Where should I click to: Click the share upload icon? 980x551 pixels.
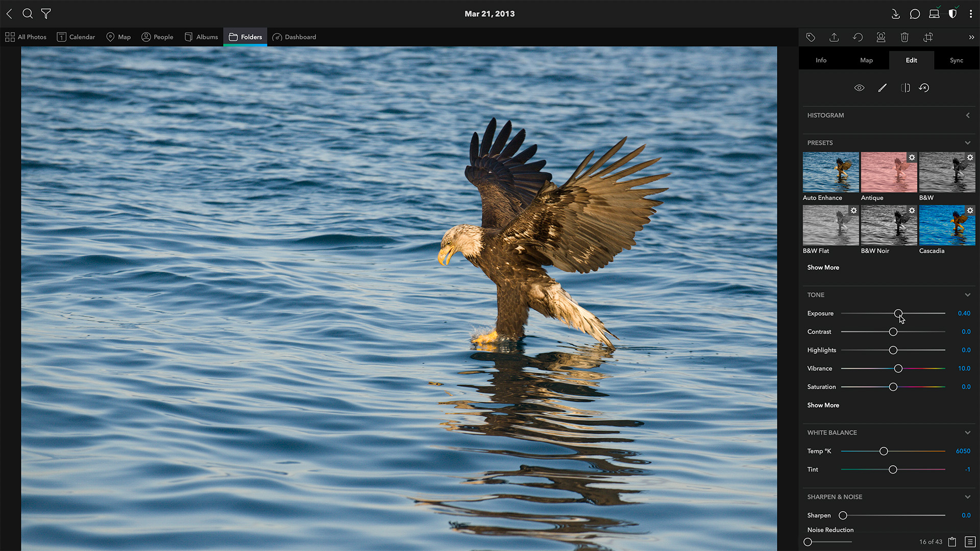point(834,37)
